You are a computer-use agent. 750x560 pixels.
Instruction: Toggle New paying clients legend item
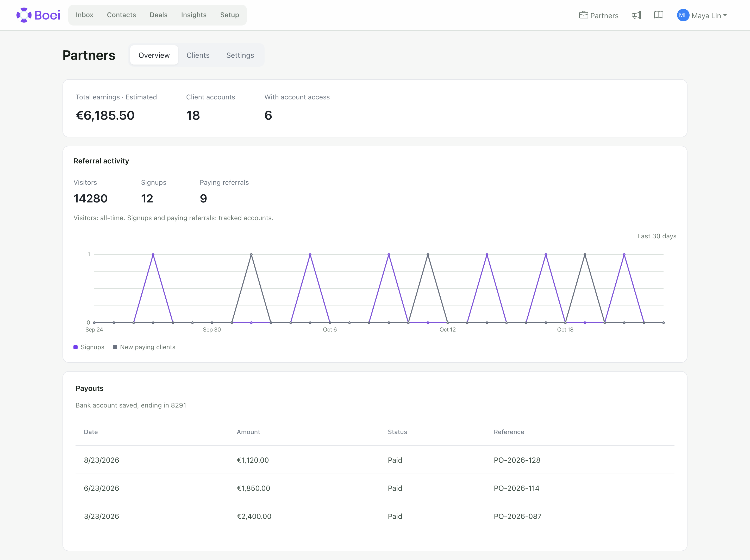[x=144, y=347]
